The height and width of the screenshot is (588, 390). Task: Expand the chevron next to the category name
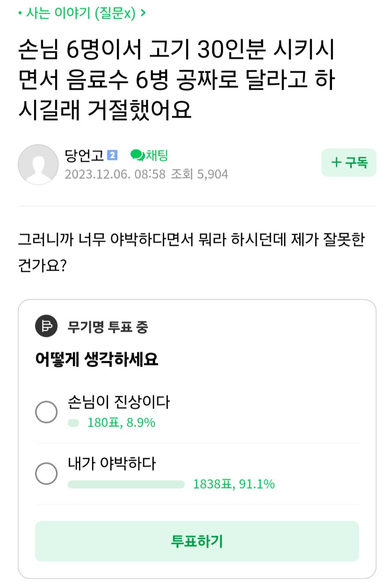tap(143, 13)
